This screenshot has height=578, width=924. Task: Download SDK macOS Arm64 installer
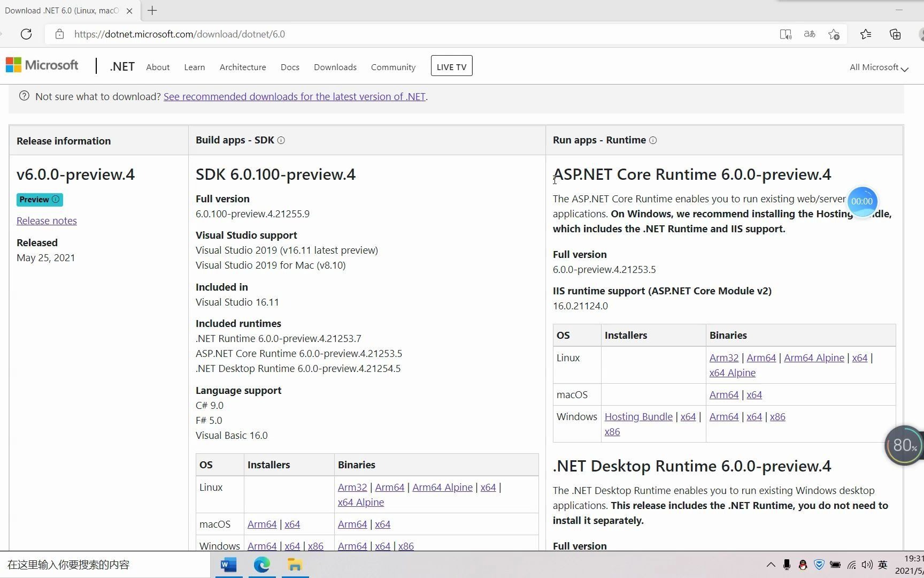click(x=262, y=524)
